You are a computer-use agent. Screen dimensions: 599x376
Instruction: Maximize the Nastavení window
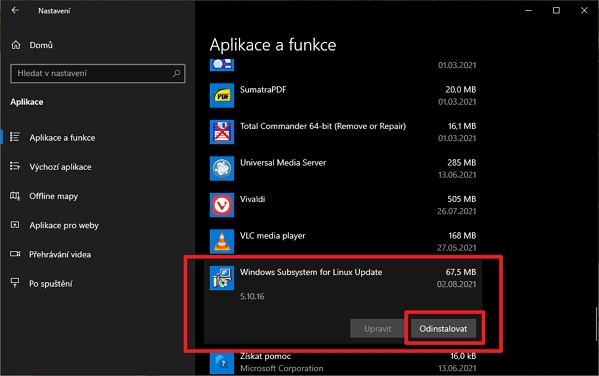pyautogui.click(x=556, y=10)
